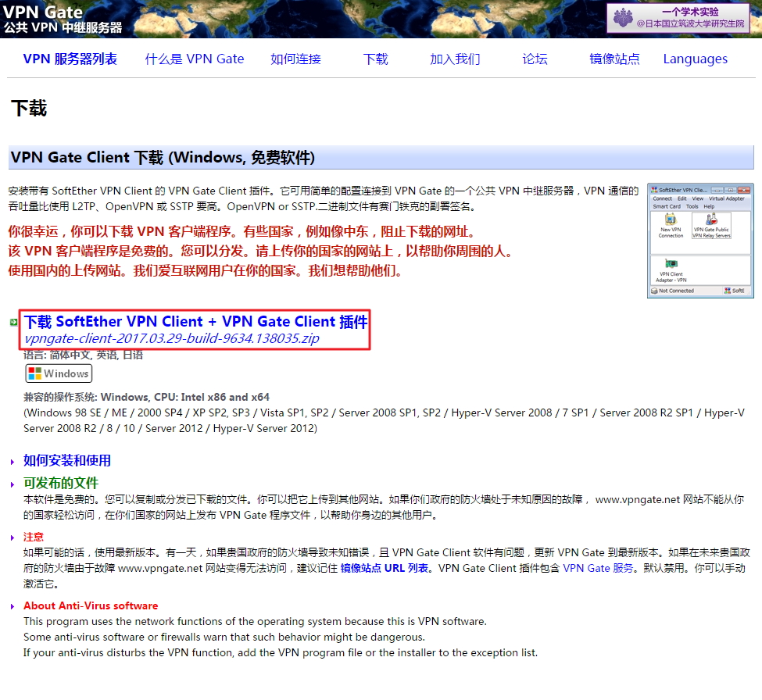
Task: Open the 什么是 VPN Gate page
Action: pos(195,59)
